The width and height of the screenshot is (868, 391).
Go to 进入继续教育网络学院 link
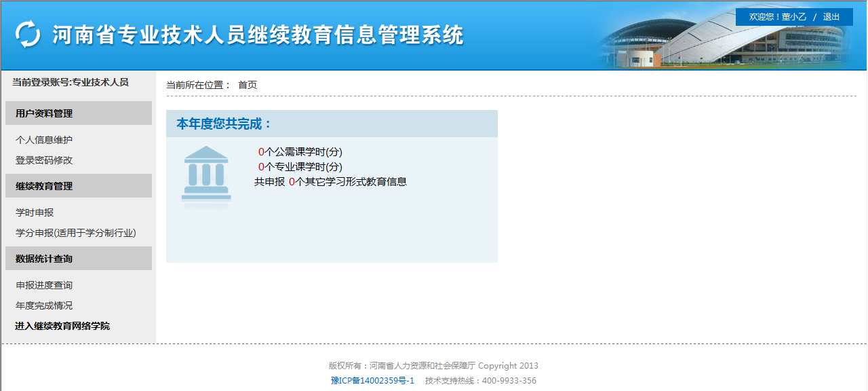[x=62, y=326]
